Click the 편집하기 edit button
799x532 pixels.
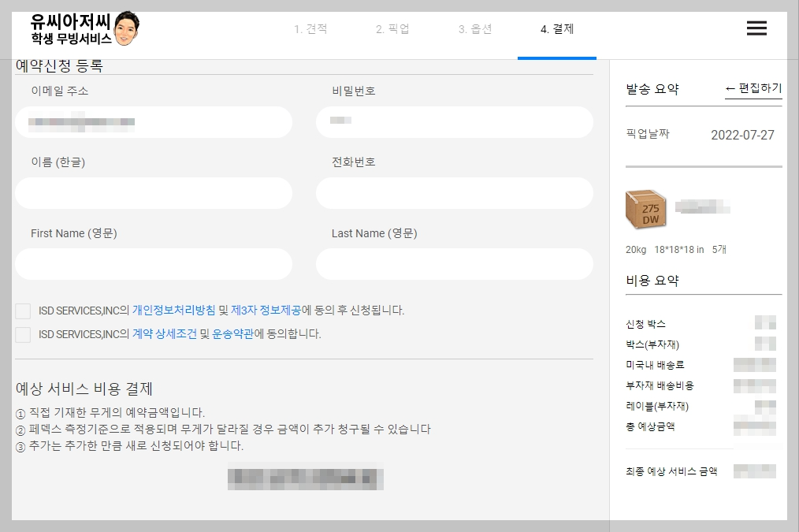754,89
